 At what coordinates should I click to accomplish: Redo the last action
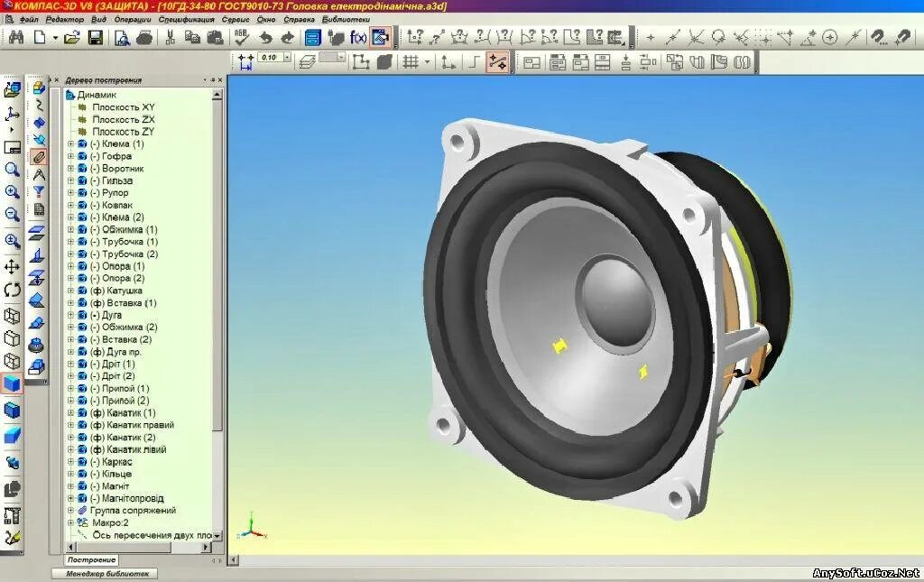(288, 38)
